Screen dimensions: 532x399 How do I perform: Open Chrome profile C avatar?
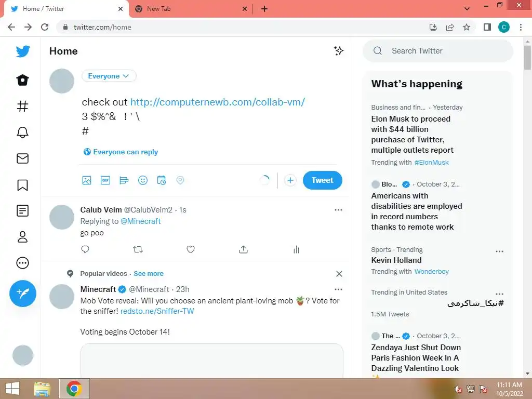(x=504, y=27)
